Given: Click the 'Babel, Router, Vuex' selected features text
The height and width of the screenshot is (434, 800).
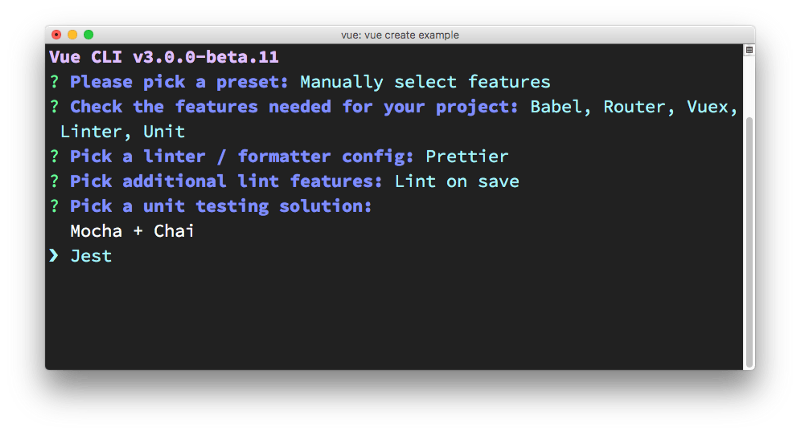Looking at the screenshot, I should pos(634,107).
